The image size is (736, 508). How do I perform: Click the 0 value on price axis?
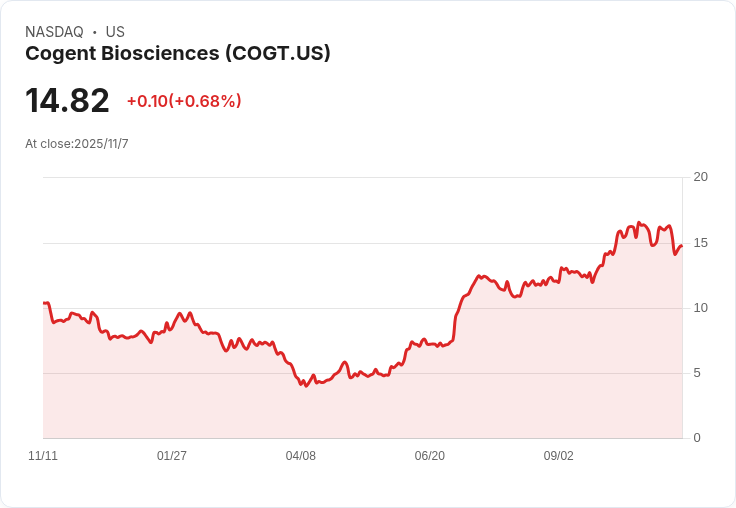click(x=697, y=438)
